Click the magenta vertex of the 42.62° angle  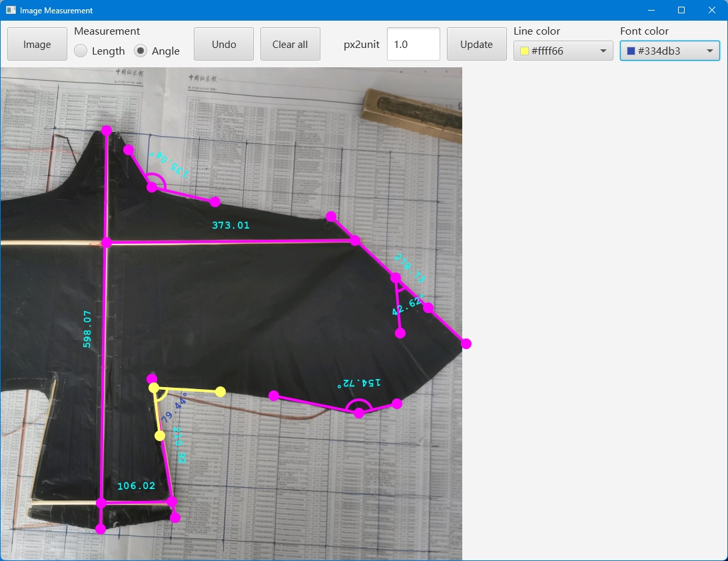[x=396, y=278]
